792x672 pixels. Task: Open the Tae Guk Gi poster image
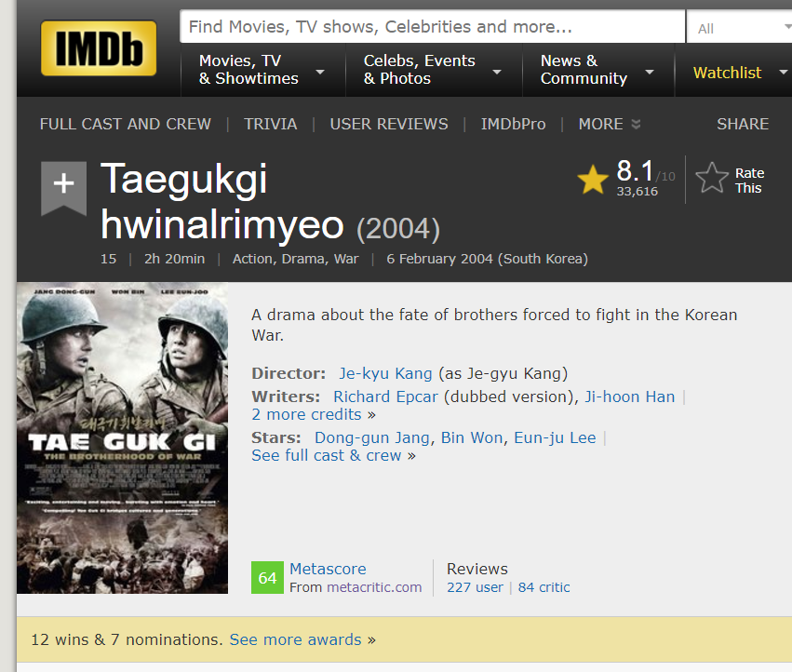[x=122, y=437]
